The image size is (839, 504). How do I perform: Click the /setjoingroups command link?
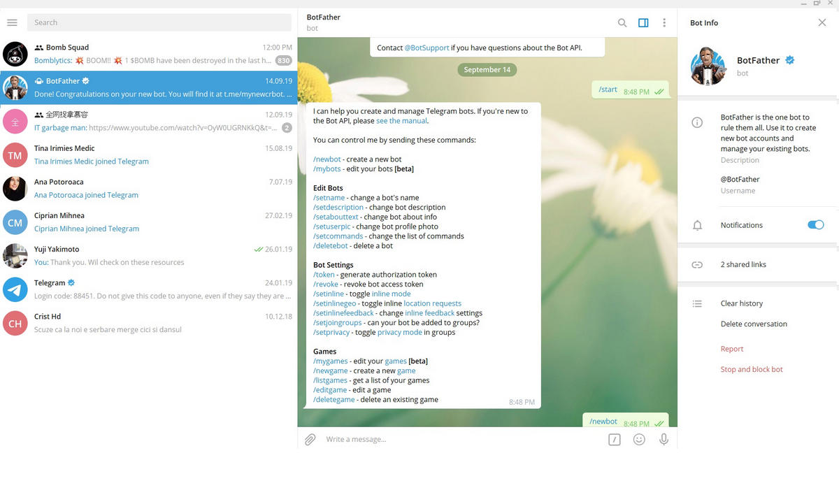pyautogui.click(x=337, y=323)
